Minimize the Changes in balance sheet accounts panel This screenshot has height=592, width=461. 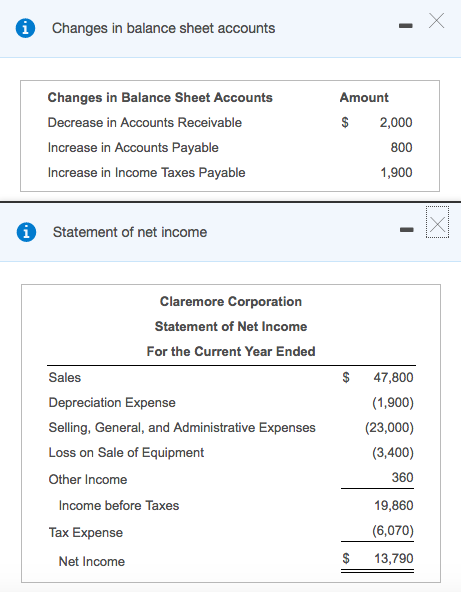406,26
